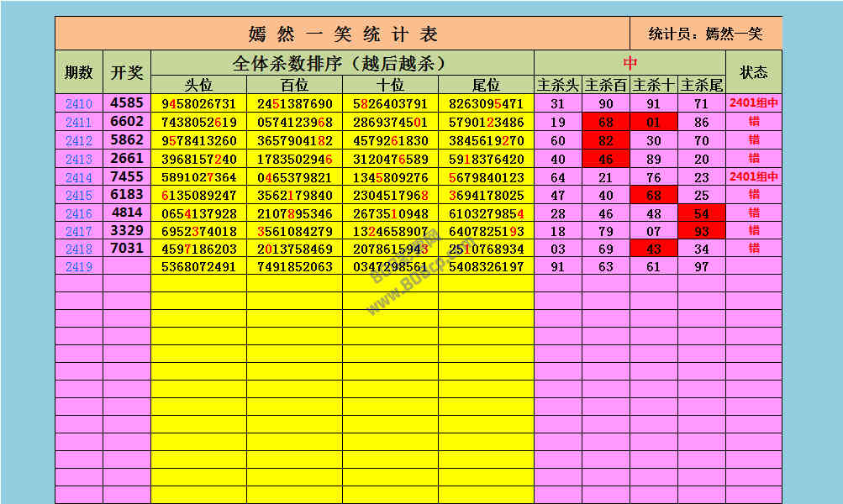
Task: Click red cell 93 in row 2417
Action: coord(701,231)
